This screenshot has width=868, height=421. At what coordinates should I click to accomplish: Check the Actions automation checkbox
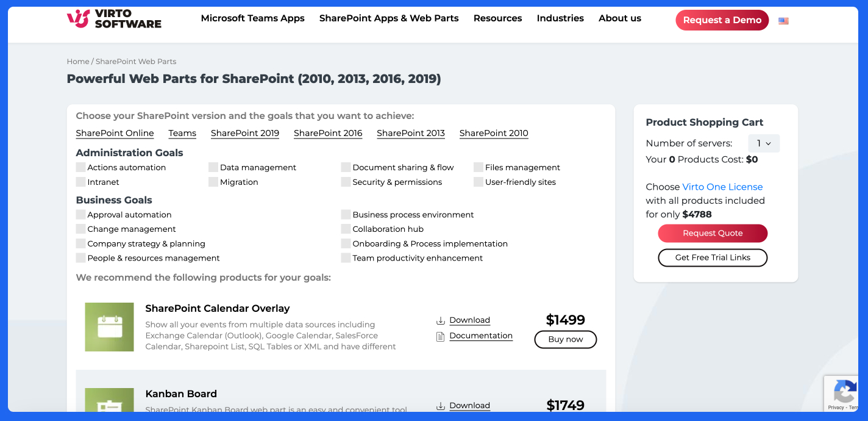point(80,167)
